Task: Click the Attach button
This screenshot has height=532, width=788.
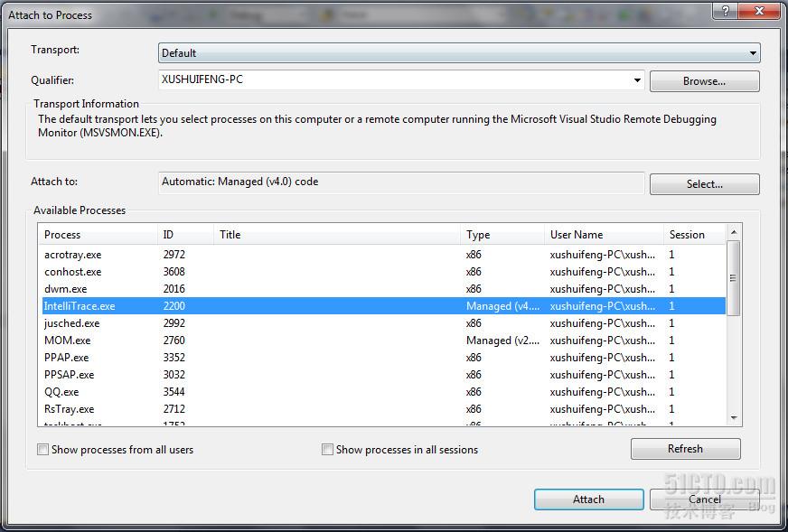Action: pyautogui.click(x=588, y=499)
